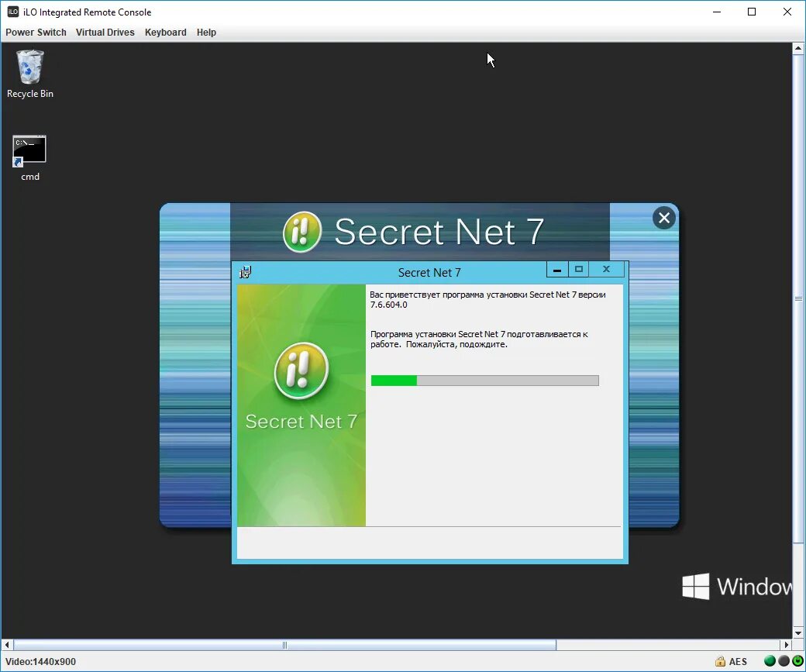
Task: Click the installer icon in Secret Net 7 titlebar
Action: pyautogui.click(x=245, y=272)
